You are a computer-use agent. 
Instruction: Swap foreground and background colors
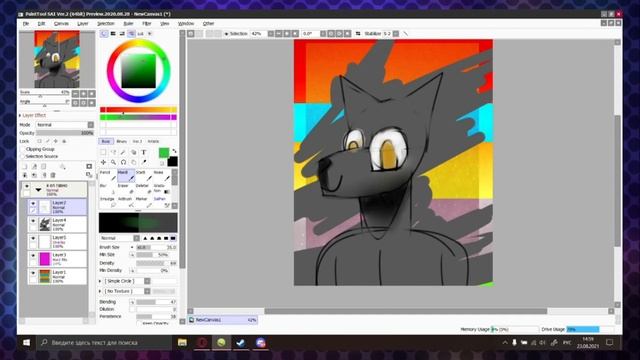pos(174,151)
